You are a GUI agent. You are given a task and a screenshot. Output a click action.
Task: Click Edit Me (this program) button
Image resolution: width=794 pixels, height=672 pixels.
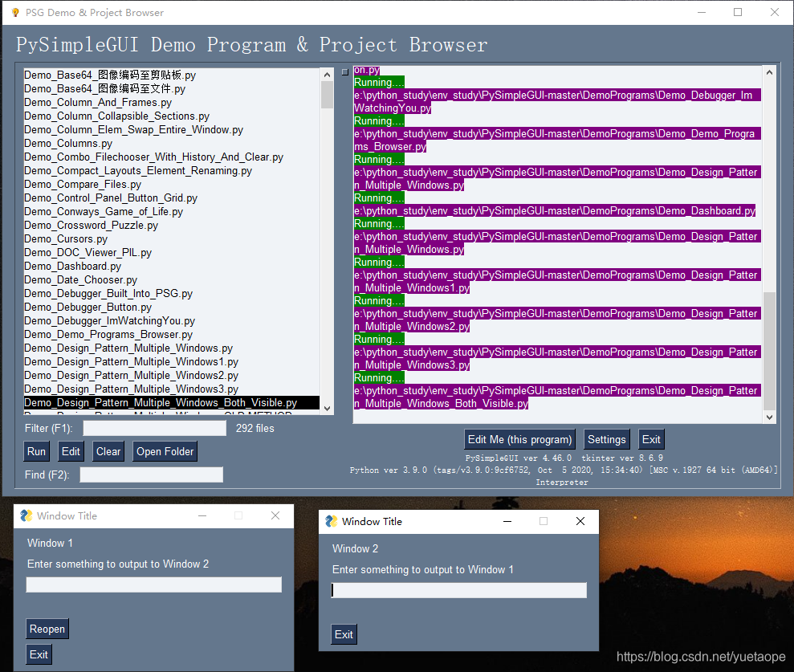pos(519,439)
